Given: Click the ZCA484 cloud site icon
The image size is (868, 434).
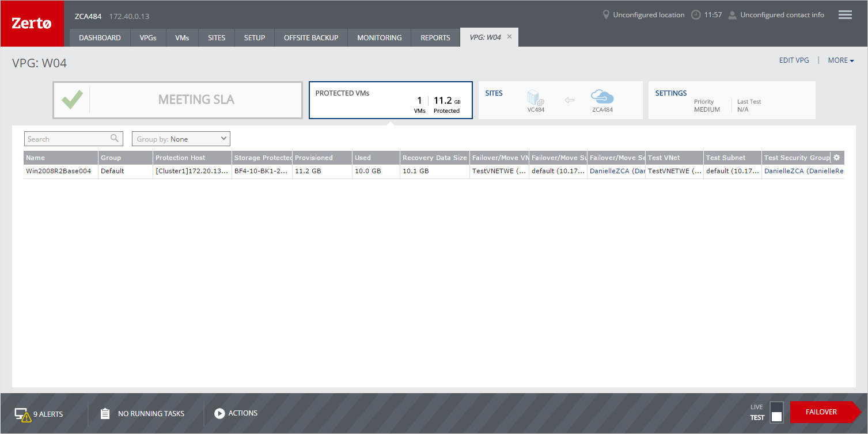Looking at the screenshot, I should tap(602, 97).
